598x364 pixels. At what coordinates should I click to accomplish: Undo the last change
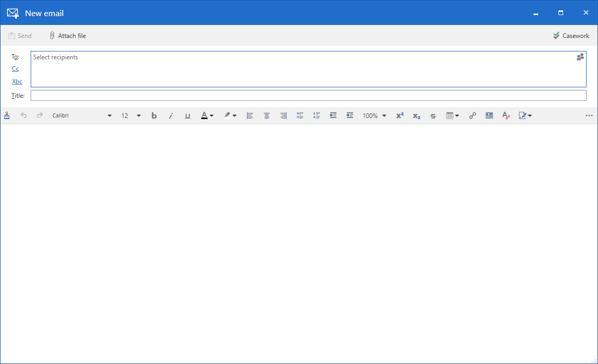coord(23,115)
